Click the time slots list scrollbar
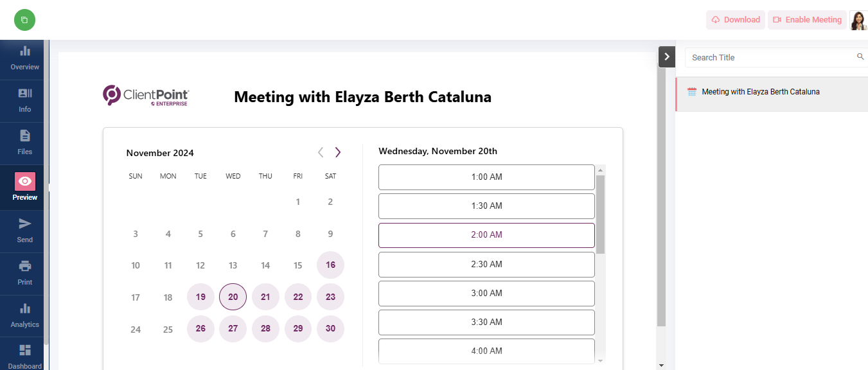This screenshot has height=370, width=868. pos(601,214)
